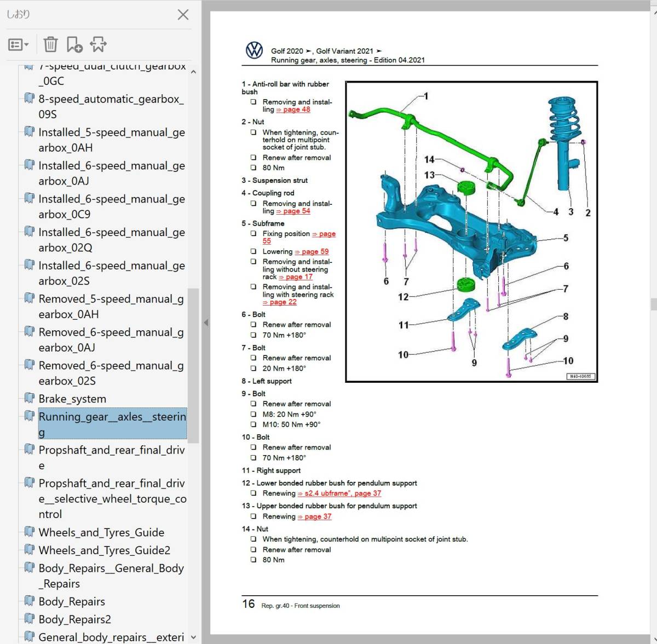Click the suspension exploded diagram image

pos(471,232)
